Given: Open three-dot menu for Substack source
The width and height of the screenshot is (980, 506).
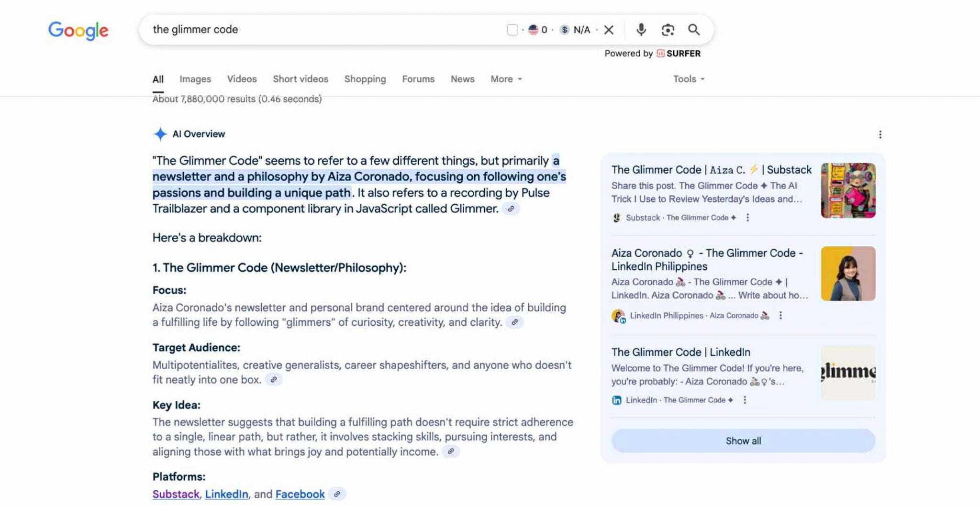Looking at the screenshot, I should coord(747,218).
